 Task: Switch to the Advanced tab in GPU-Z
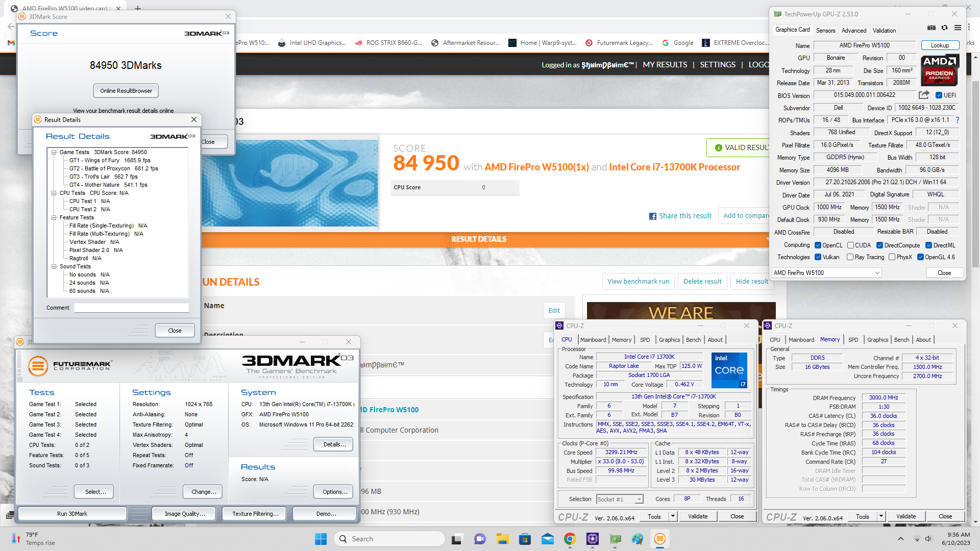pos(853,31)
